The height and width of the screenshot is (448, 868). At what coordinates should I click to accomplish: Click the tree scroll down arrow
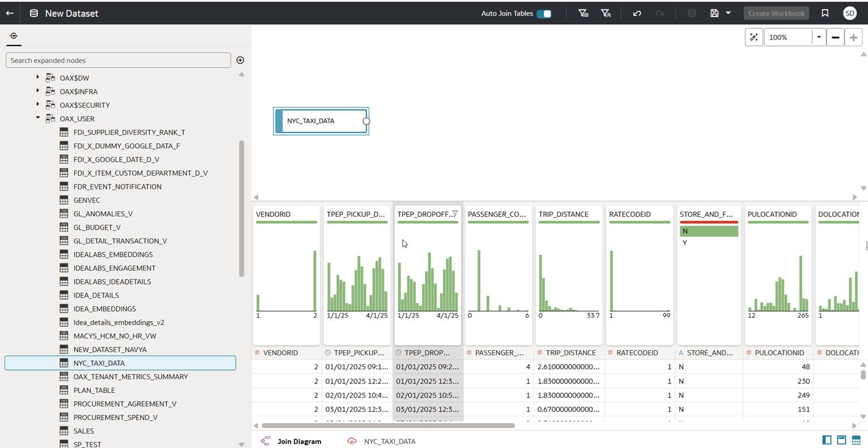pyautogui.click(x=241, y=445)
